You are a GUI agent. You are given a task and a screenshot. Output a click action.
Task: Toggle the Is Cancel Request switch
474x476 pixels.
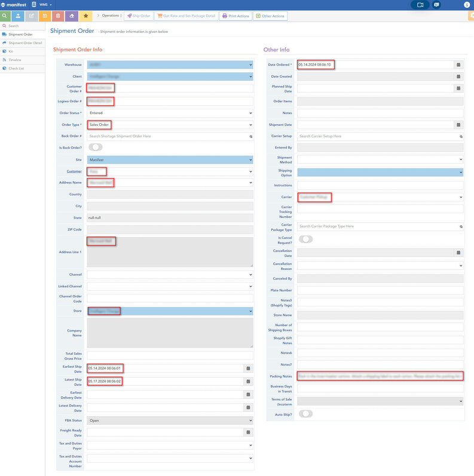tap(305, 239)
